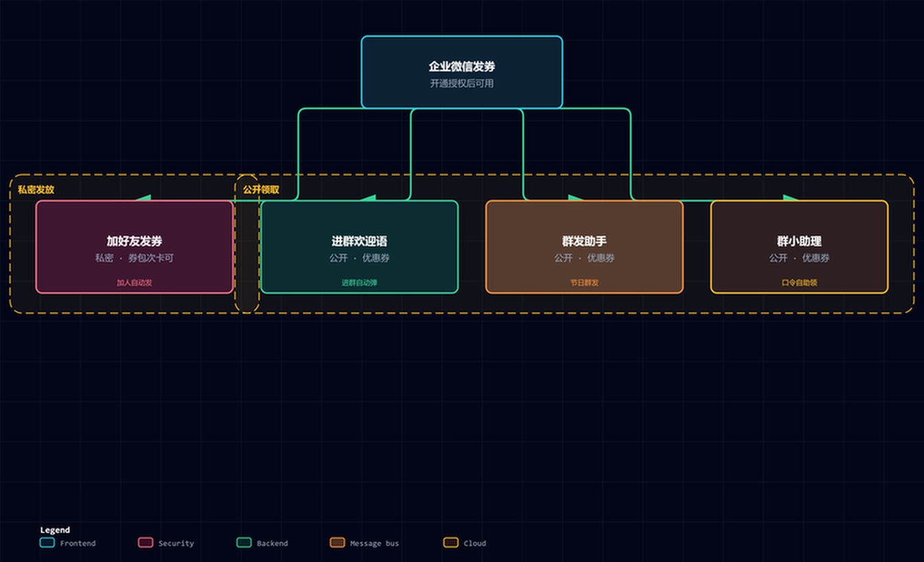Select the 私密发放 group label
This screenshot has width=924, height=562.
pos(36,190)
